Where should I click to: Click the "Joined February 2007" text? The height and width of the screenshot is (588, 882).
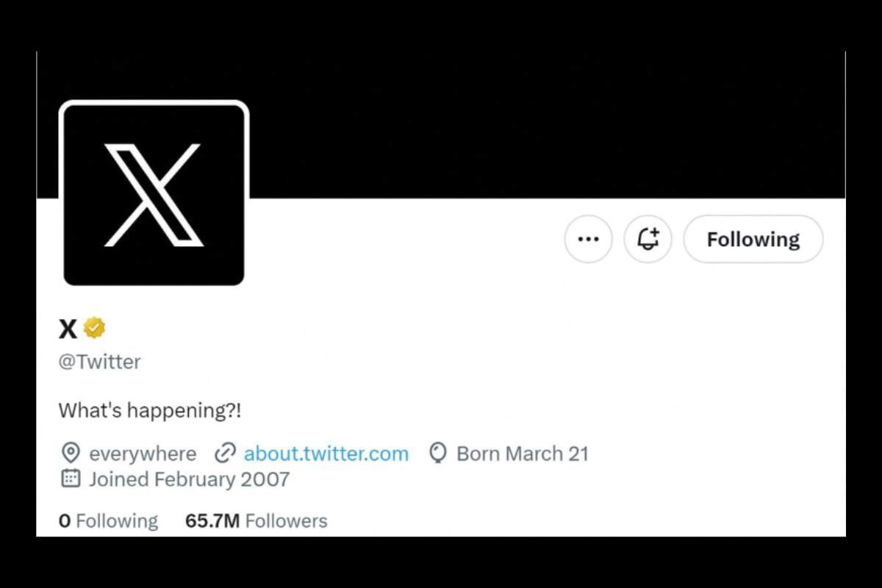point(189,479)
